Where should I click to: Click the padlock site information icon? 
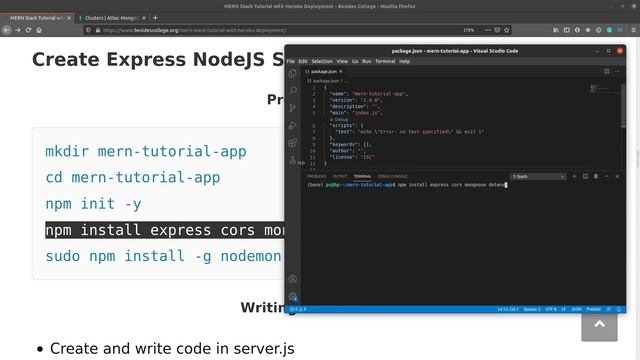tap(98, 30)
